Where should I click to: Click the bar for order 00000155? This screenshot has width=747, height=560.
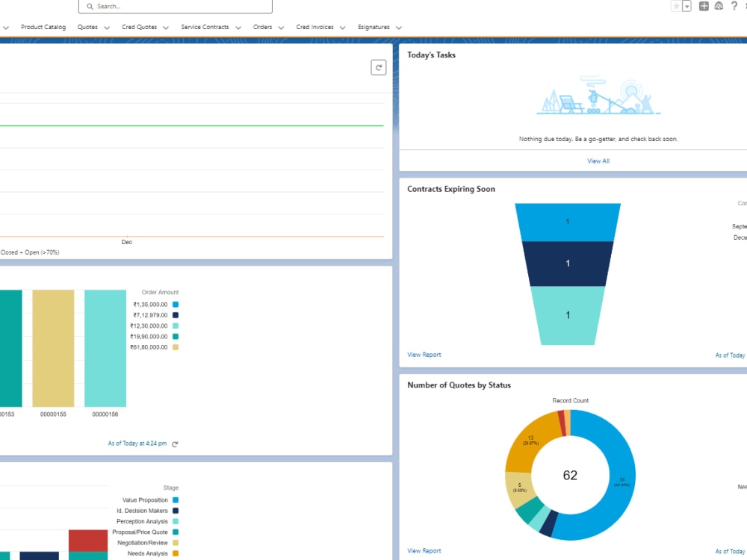coord(53,348)
